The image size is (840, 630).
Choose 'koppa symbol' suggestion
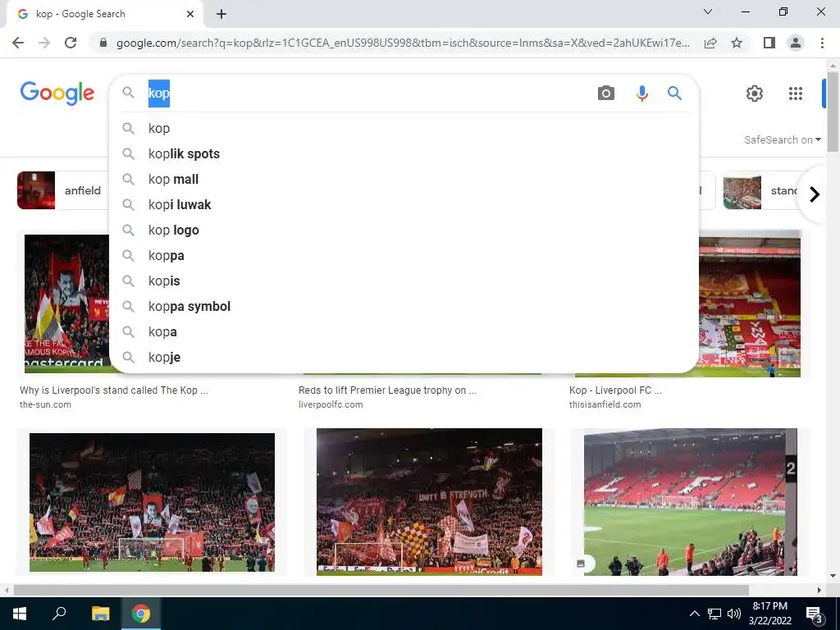(x=404, y=307)
